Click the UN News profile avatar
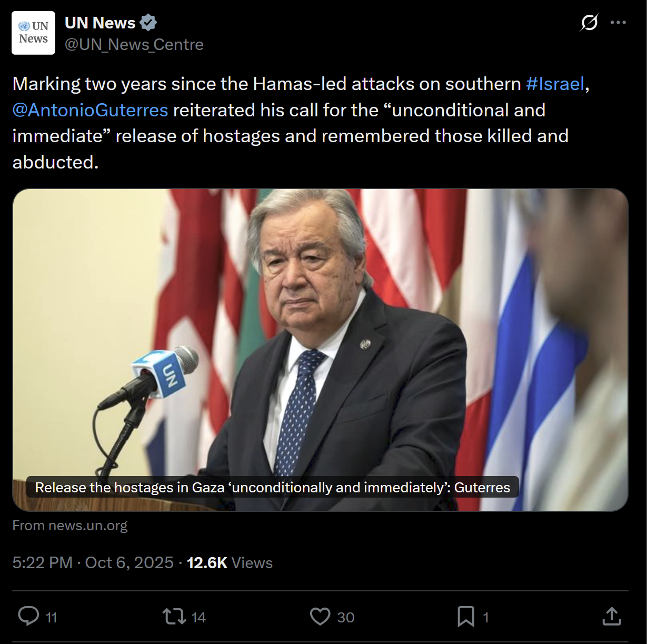Viewport: 647px width, 644px height. [x=33, y=33]
